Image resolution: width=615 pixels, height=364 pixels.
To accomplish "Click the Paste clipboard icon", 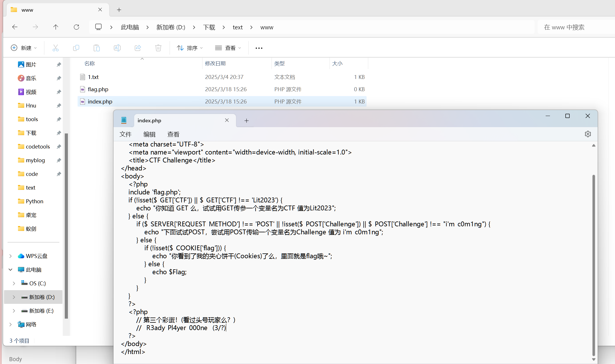I will tap(97, 48).
